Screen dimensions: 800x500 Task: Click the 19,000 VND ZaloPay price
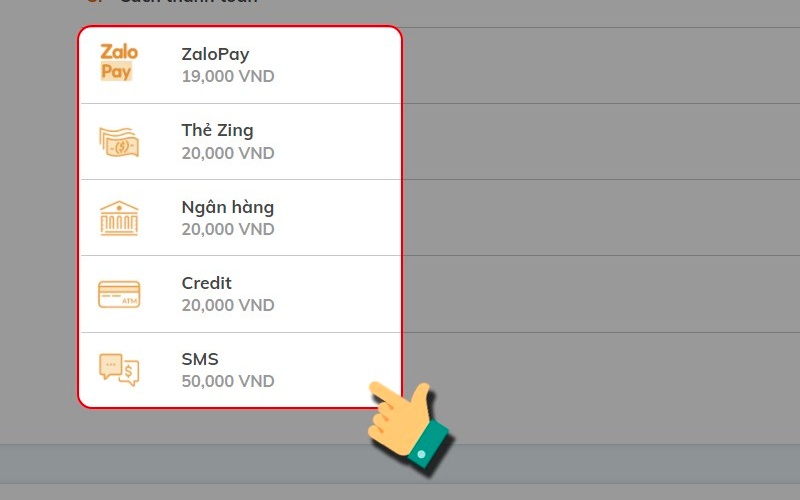[228, 77]
